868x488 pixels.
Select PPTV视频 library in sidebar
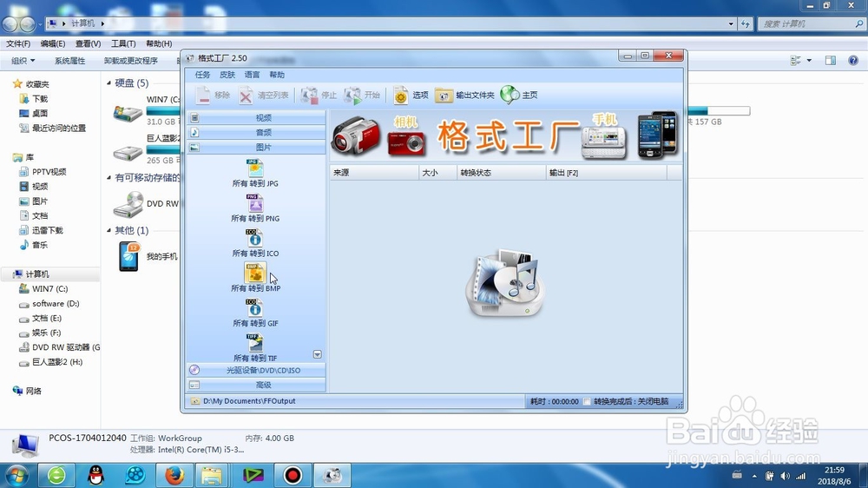[x=49, y=172]
